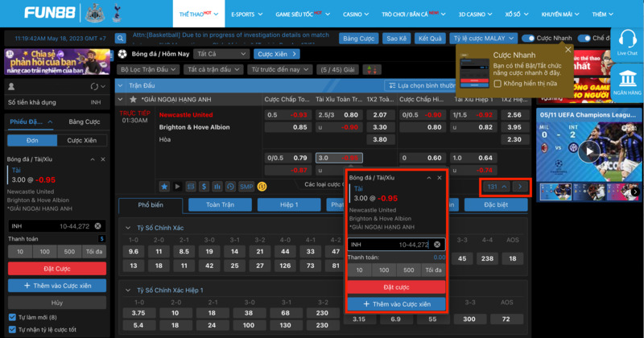Play the UEFA Champions League video
The height and width of the screenshot is (338, 644).
[x=589, y=150]
